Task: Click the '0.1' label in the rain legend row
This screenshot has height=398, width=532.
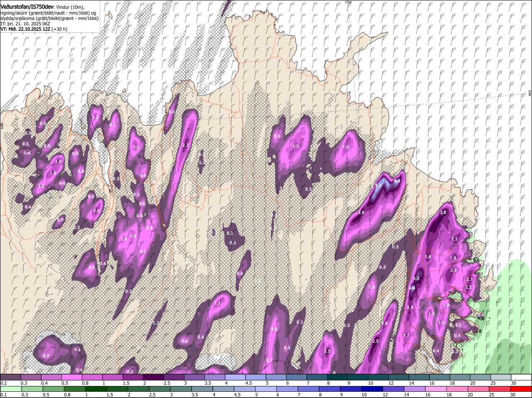Action: [x=4, y=395]
